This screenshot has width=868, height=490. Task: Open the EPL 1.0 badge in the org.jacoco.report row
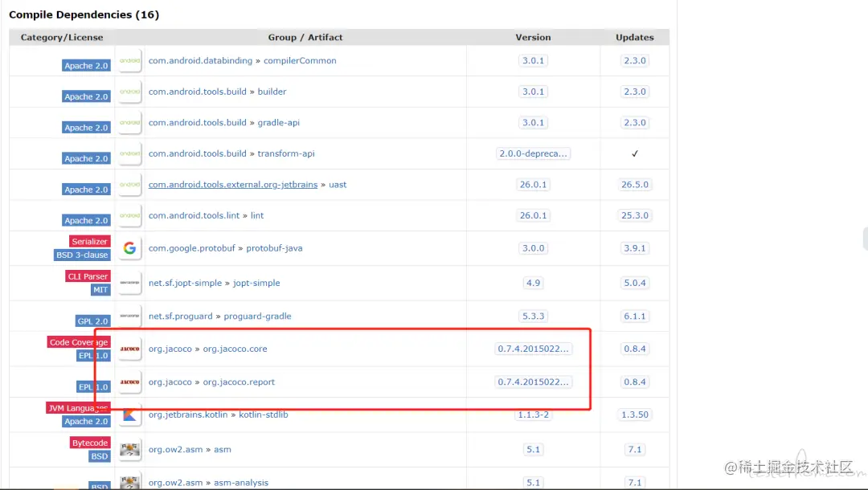click(93, 386)
